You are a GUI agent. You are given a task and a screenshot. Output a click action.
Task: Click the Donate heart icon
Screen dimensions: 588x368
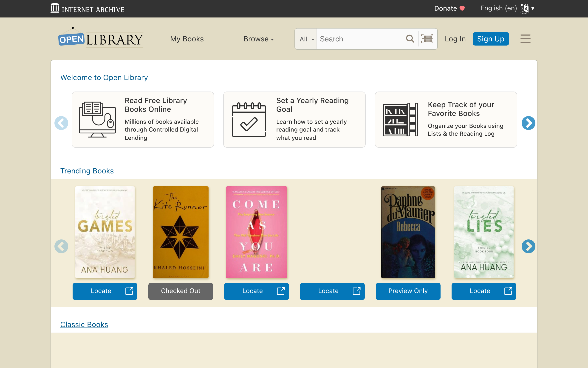coord(462,9)
